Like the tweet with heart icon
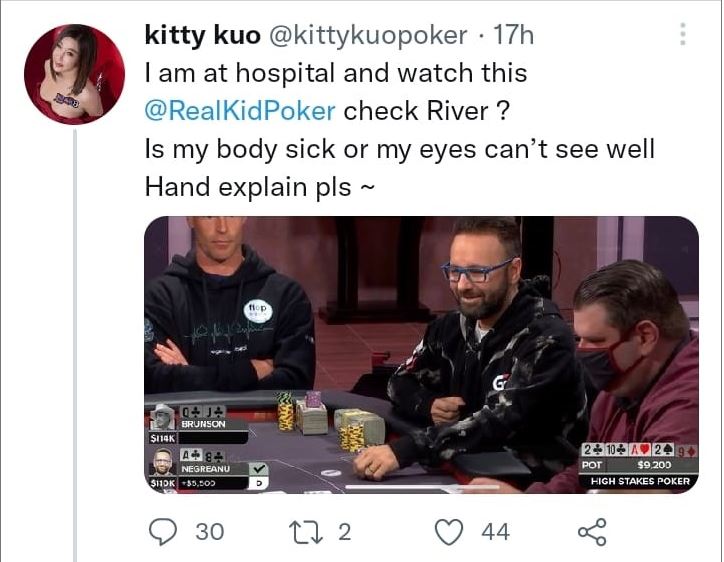The image size is (724, 562). [x=449, y=532]
